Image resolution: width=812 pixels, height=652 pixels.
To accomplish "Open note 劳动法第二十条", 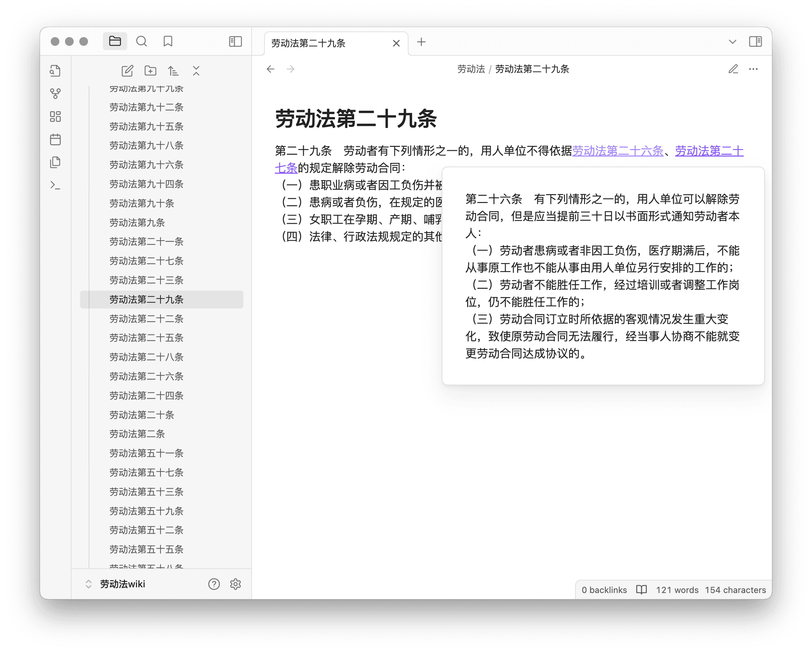I will tap(162, 415).
